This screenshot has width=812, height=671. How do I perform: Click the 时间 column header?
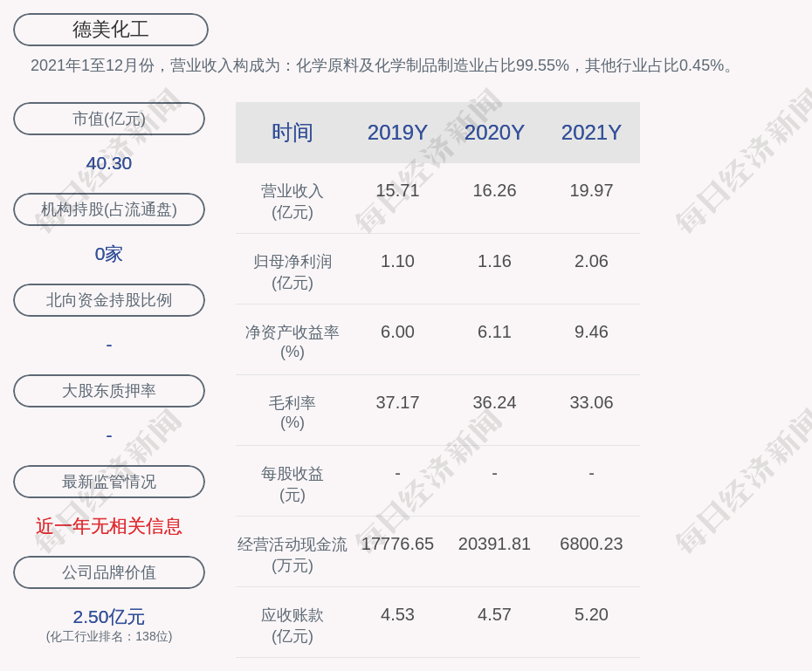(292, 133)
